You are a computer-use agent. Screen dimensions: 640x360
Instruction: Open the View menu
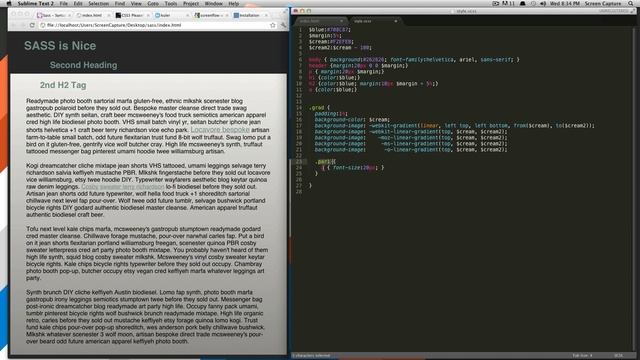pyautogui.click(x=136, y=3)
